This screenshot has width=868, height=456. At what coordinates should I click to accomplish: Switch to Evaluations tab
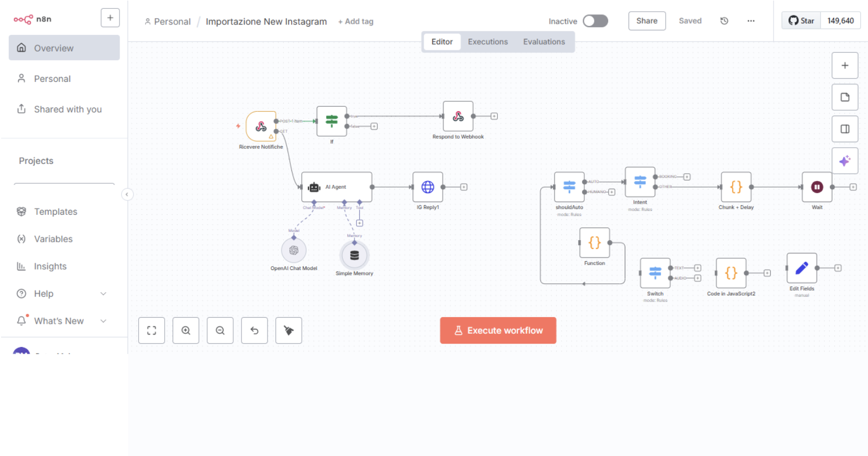click(544, 42)
